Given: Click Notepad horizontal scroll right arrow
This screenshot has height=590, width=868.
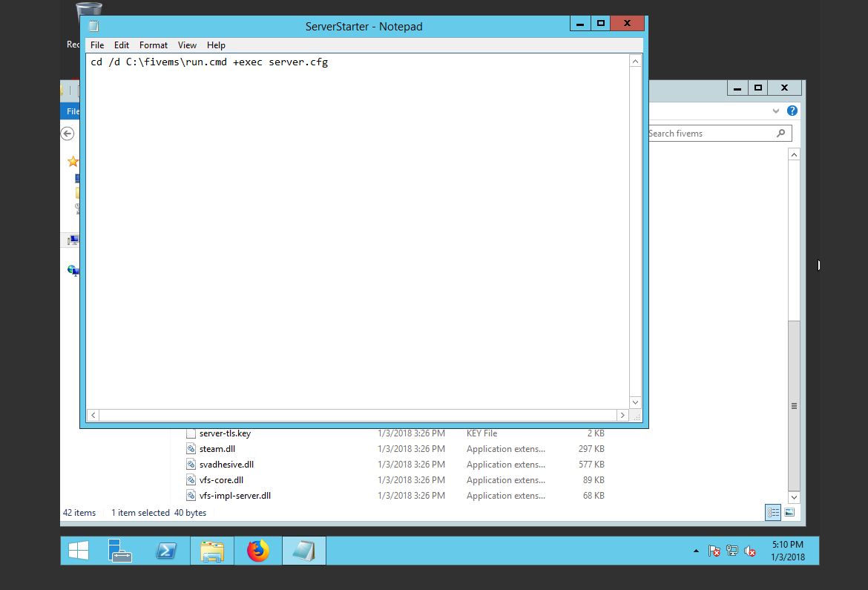Looking at the screenshot, I should 622,415.
